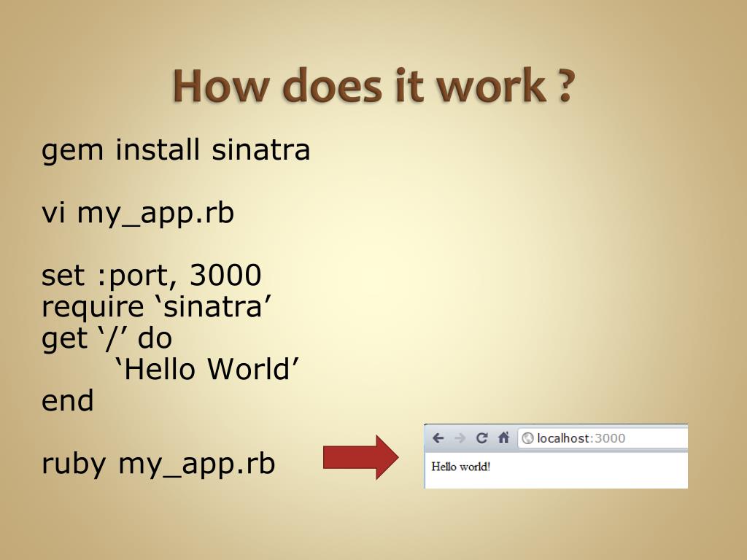This screenshot has width=747, height=560.
Task: Click the line "get '/' do"
Action: [107, 338]
